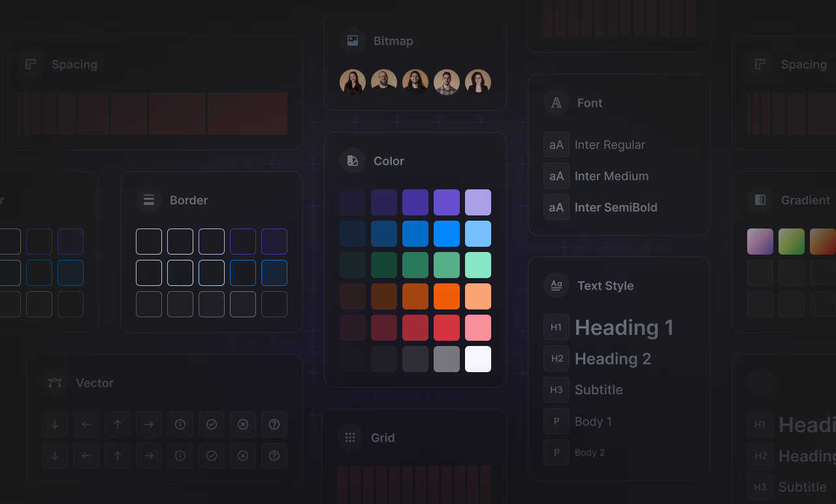Viewport: 836px width, 504px height.
Task: Select the Inter SemiBold font
Action: click(x=615, y=208)
